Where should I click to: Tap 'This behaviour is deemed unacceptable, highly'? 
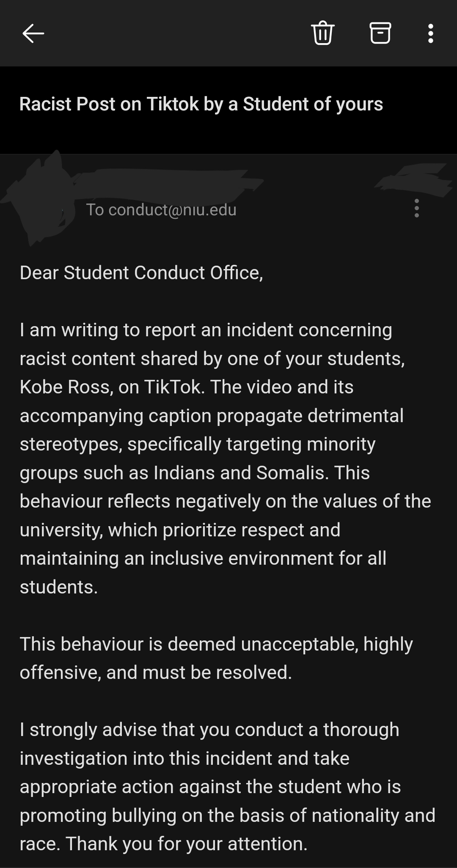click(x=216, y=645)
